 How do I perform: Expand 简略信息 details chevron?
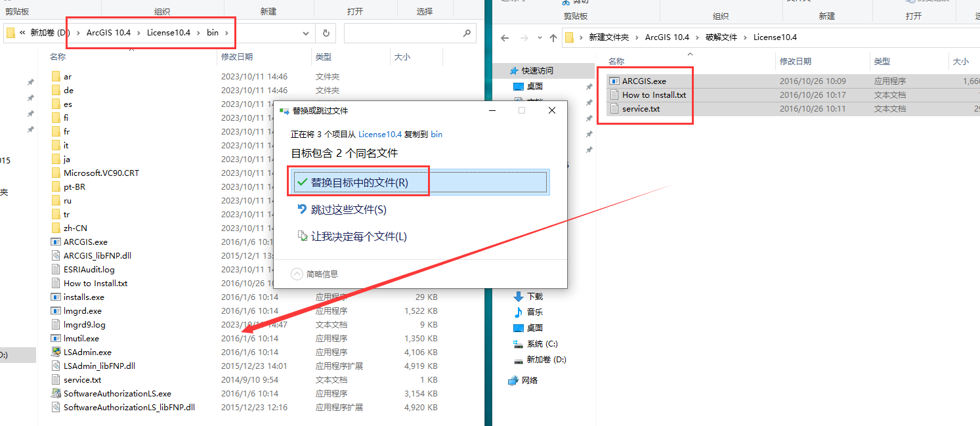pyautogui.click(x=297, y=274)
